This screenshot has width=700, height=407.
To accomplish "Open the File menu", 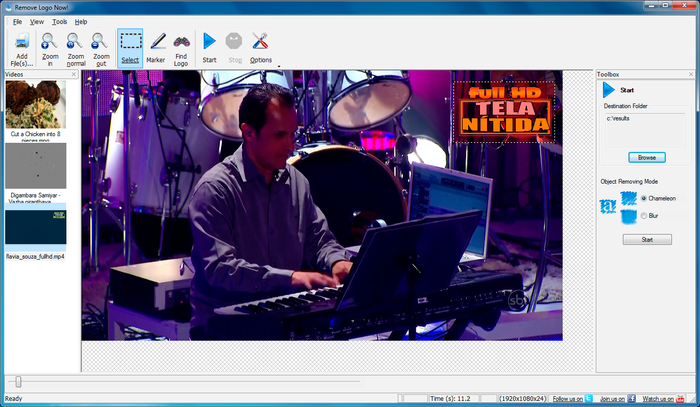I will [17, 21].
